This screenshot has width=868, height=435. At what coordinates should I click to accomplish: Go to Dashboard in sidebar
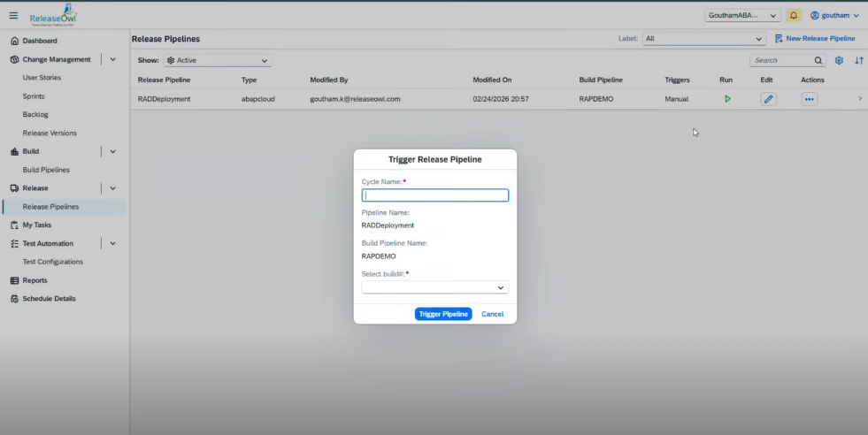tap(39, 41)
